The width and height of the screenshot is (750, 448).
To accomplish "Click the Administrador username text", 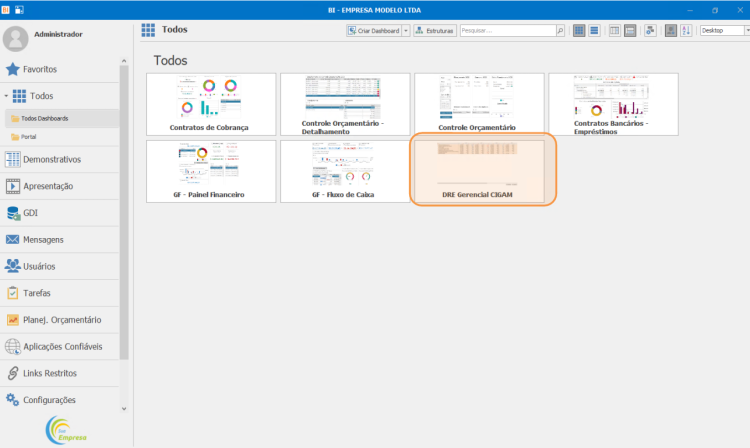I will click(58, 34).
